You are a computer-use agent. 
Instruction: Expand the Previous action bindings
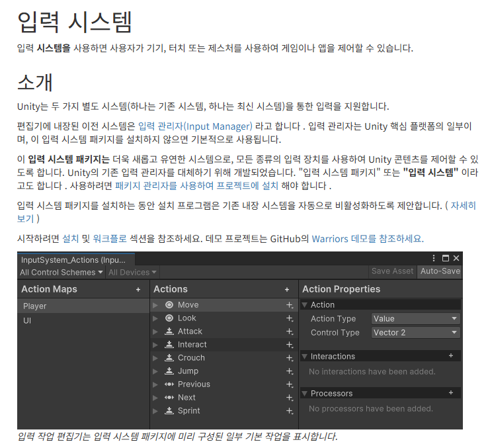coord(155,384)
